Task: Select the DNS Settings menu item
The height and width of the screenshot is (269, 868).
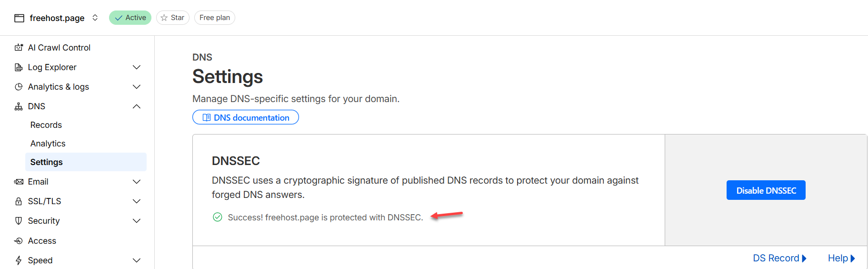Action: [47, 162]
